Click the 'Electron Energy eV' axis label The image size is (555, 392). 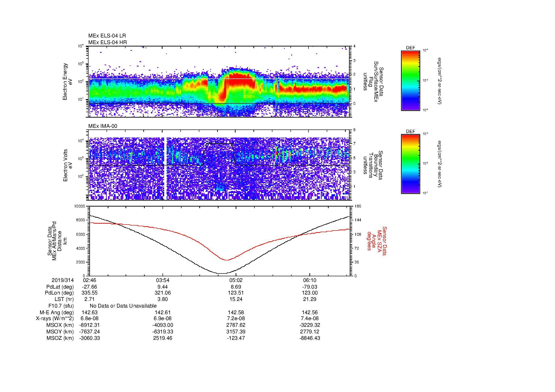pyautogui.click(x=68, y=82)
